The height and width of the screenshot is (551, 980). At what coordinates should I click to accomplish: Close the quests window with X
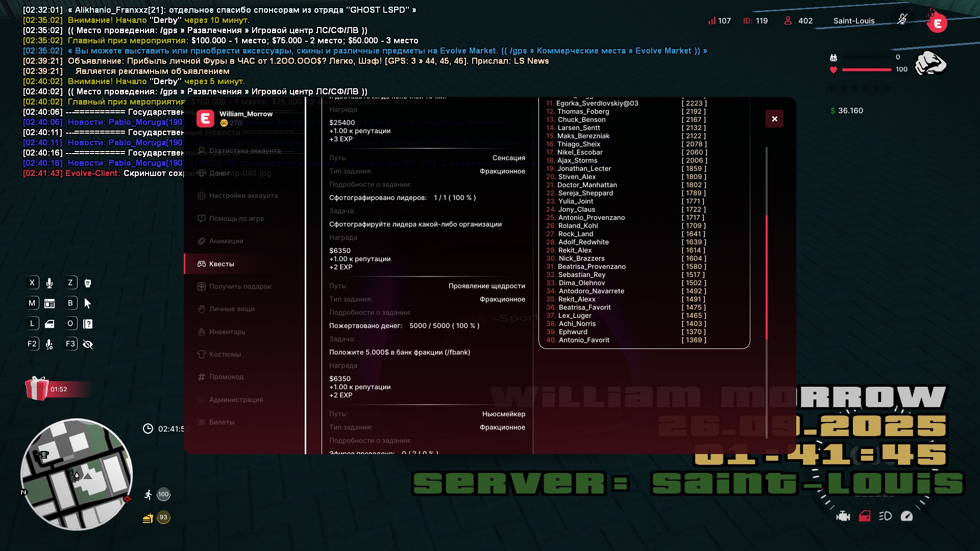pyautogui.click(x=774, y=119)
